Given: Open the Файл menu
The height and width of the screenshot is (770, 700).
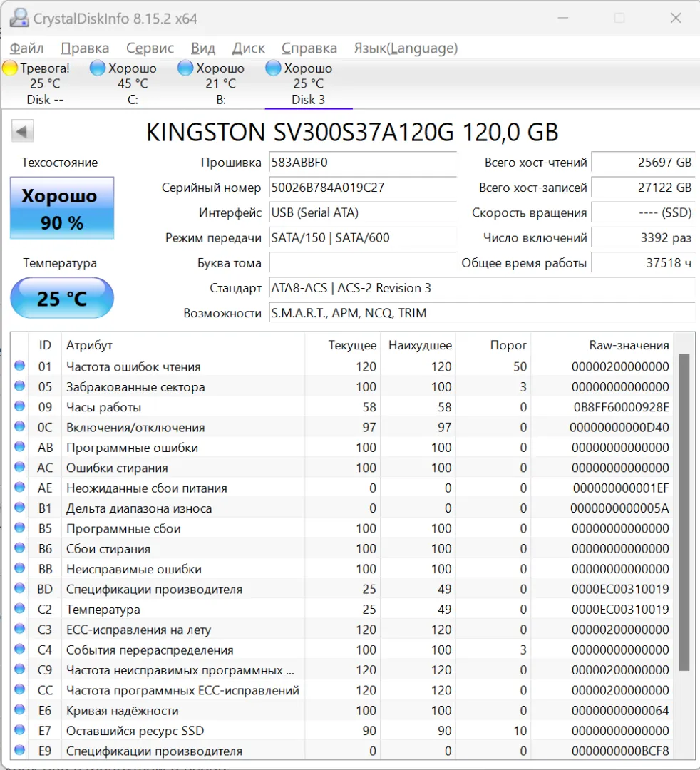Looking at the screenshot, I should (27, 48).
